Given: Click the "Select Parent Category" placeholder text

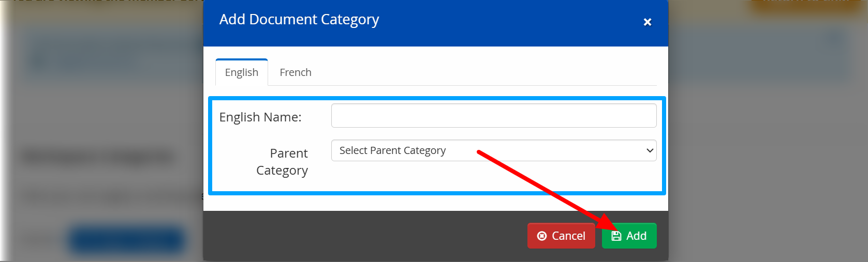Looking at the screenshot, I should tap(392, 150).
